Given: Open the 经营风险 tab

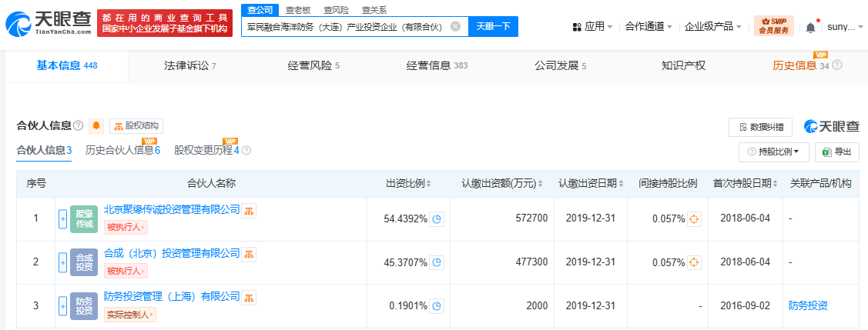Looking at the screenshot, I should (x=313, y=66).
